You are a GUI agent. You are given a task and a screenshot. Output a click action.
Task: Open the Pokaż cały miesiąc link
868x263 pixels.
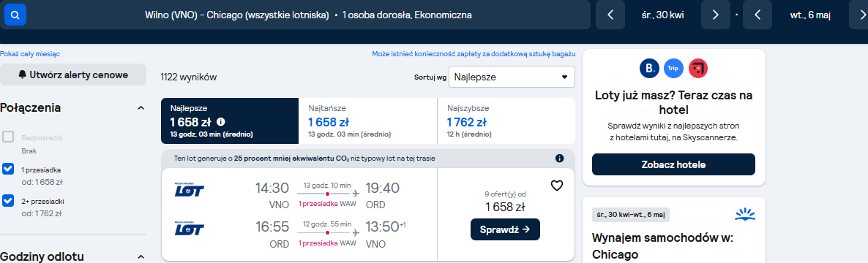(x=30, y=54)
